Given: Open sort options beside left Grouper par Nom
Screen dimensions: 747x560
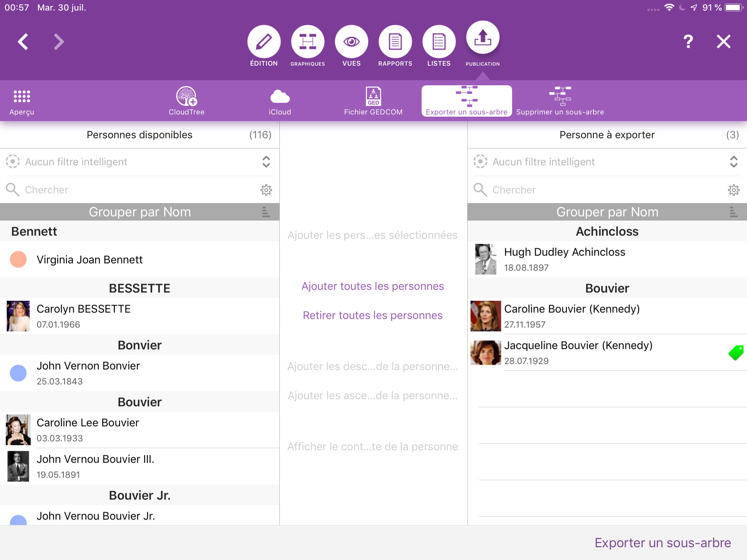Looking at the screenshot, I should point(266,212).
